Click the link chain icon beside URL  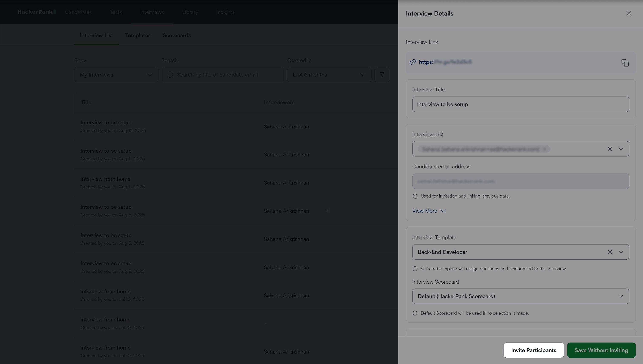[413, 62]
